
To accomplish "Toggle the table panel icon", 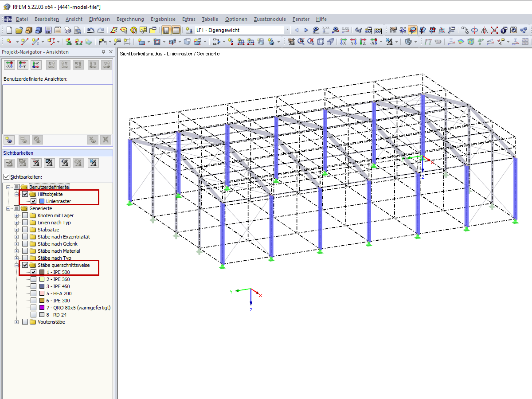I will tap(176, 30).
